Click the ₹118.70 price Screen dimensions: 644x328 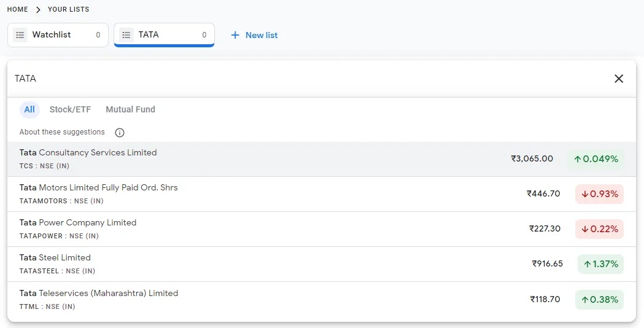pyautogui.click(x=545, y=299)
